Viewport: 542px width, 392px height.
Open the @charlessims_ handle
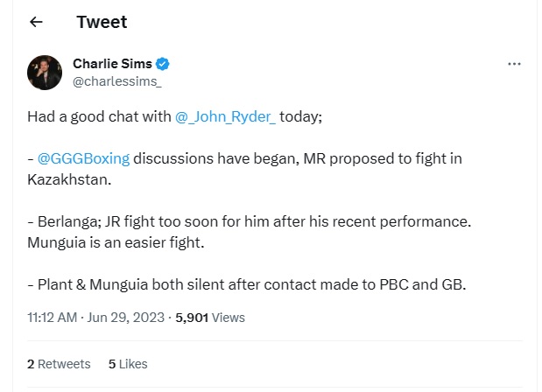(116, 80)
